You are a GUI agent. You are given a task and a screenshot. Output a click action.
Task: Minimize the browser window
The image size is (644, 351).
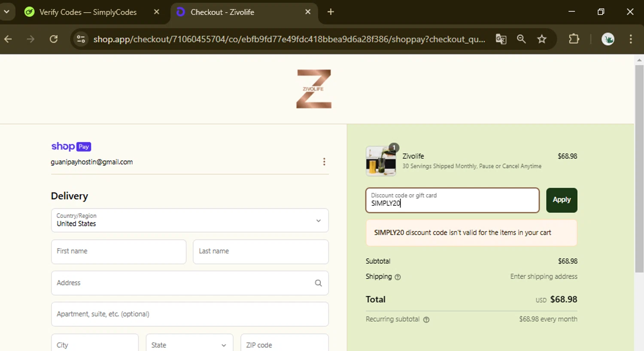tap(571, 12)
